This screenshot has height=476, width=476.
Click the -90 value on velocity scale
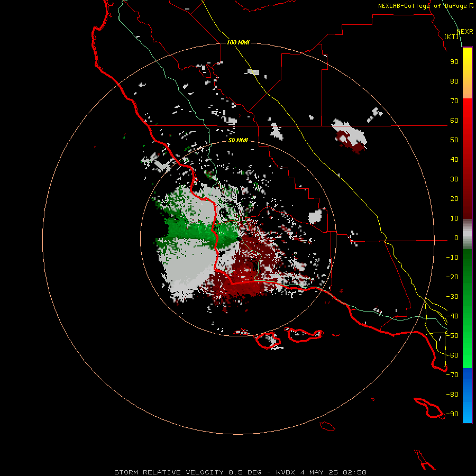(x=452, y=414)
